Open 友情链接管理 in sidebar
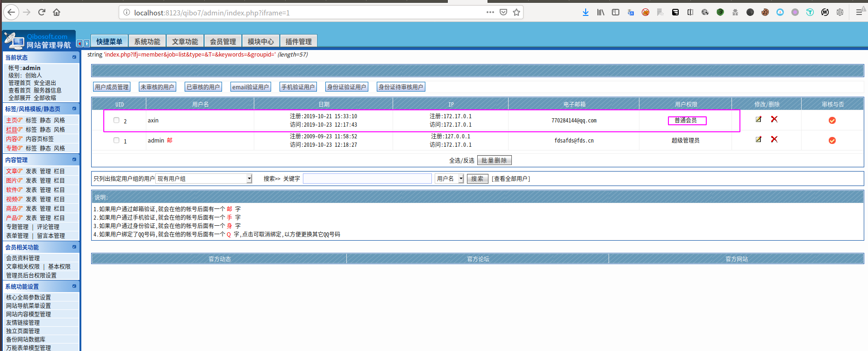The height and width of the screenshot is (351, 868). 23,322
